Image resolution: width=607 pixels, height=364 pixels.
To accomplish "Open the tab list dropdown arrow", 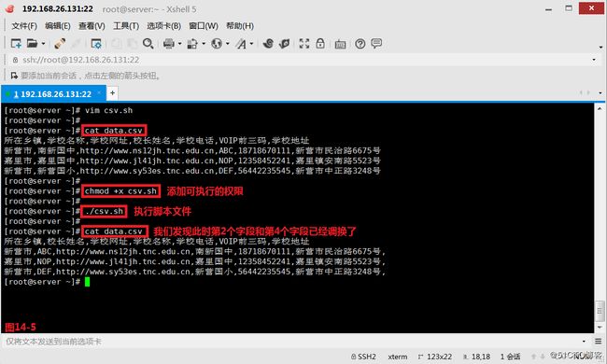I will click(600, 92).
